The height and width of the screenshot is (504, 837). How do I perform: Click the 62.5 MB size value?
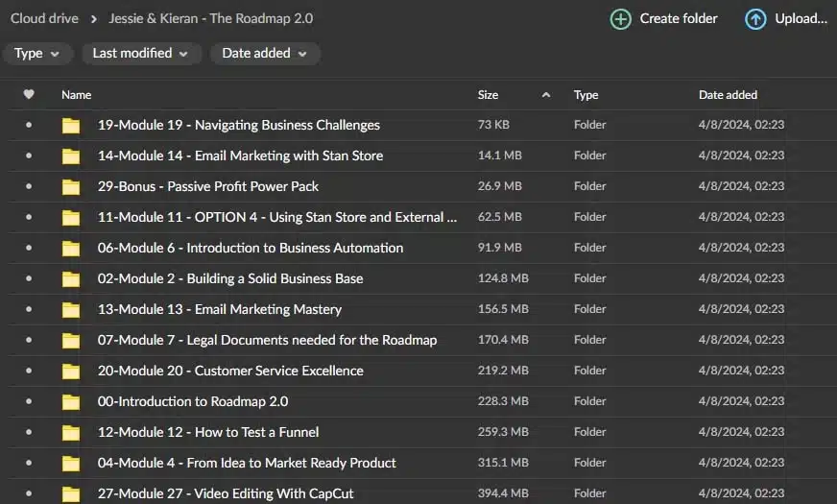[500, 217]
